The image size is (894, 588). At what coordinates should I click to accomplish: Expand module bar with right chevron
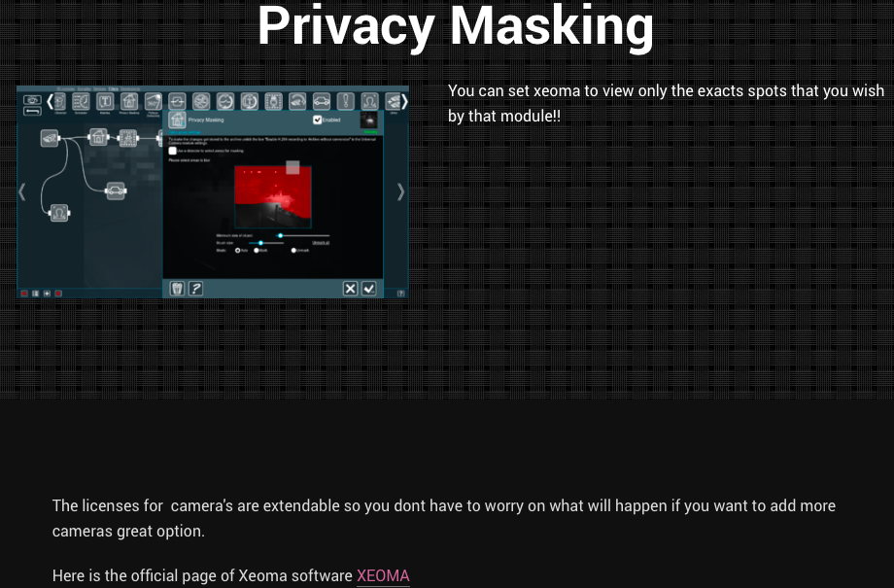click(404, 101)
